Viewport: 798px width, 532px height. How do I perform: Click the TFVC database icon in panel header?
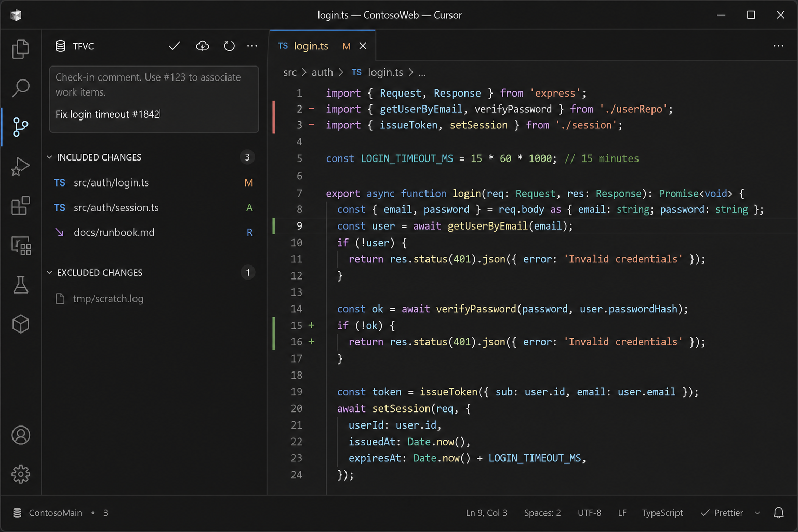click(61, 46)
